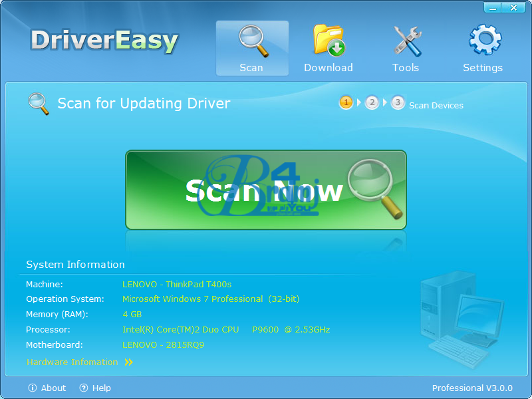Click the DriverEasy logo
This screenshot has width=532, height=399.
tap(104, 41)
